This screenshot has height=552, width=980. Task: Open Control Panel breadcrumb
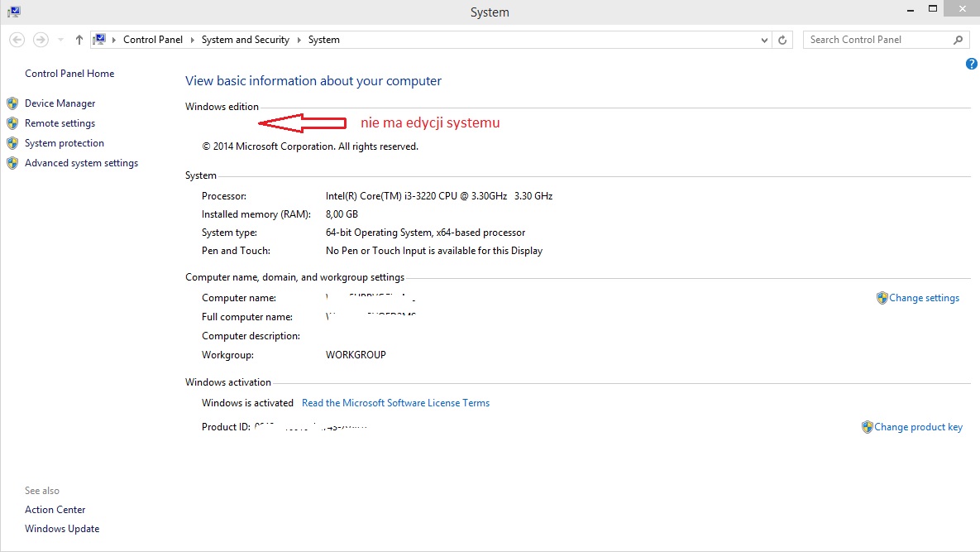(153, 40)
